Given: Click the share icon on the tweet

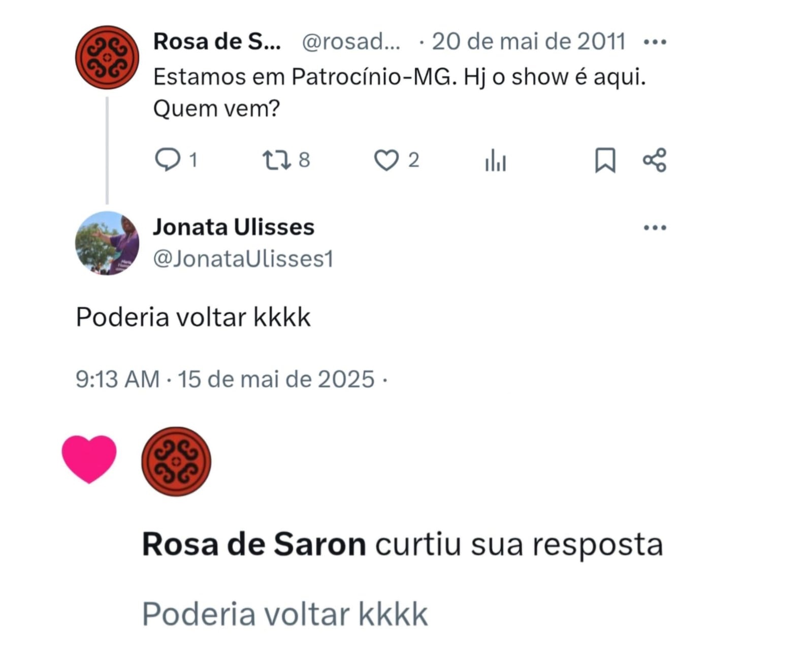Looking at the screenshot, I should (655, 160).
